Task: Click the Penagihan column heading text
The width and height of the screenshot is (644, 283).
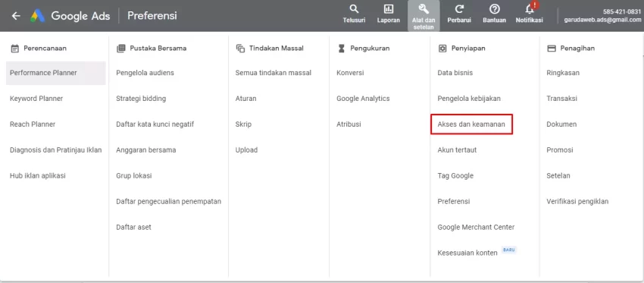Action: (x=577, y=49)
